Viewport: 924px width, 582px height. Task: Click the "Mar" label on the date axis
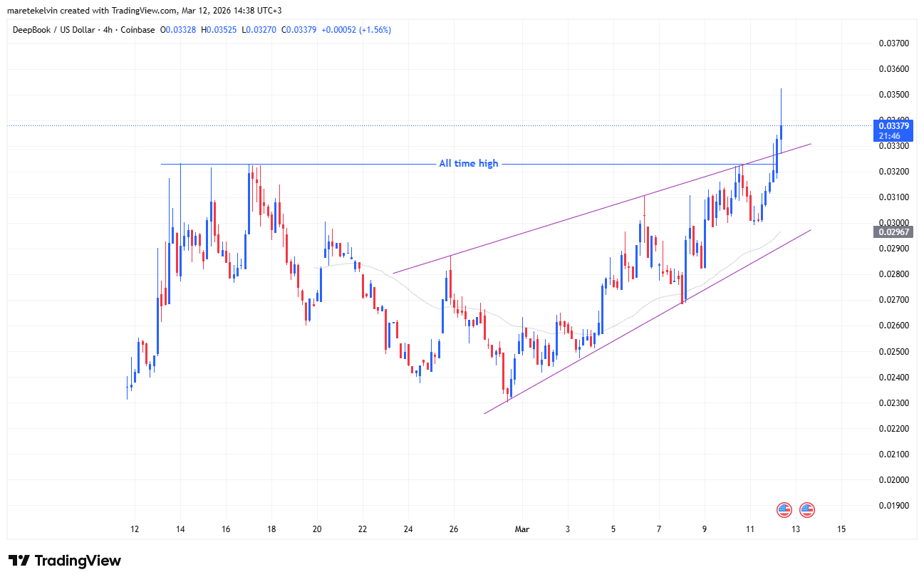coord(522,529)
